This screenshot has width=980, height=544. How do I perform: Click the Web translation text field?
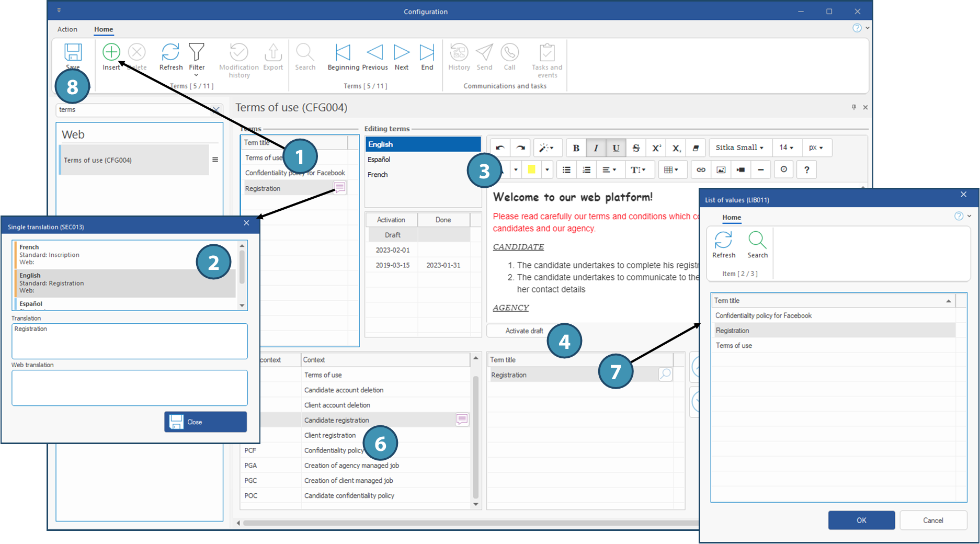130,388
